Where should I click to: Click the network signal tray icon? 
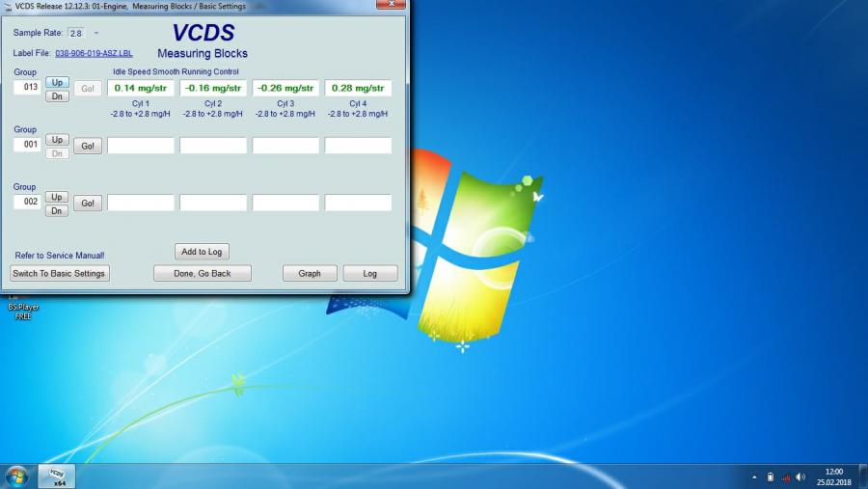[x=785, y=476]
